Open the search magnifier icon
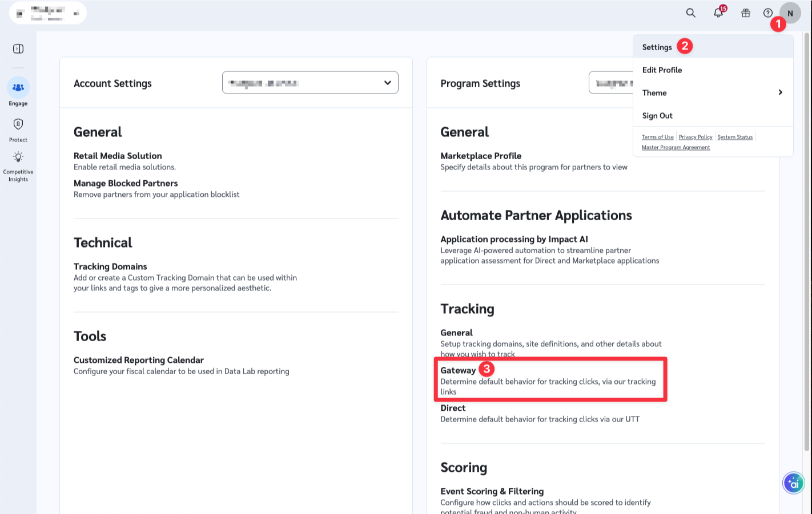The image size is (812, 514). click(690, 13)
